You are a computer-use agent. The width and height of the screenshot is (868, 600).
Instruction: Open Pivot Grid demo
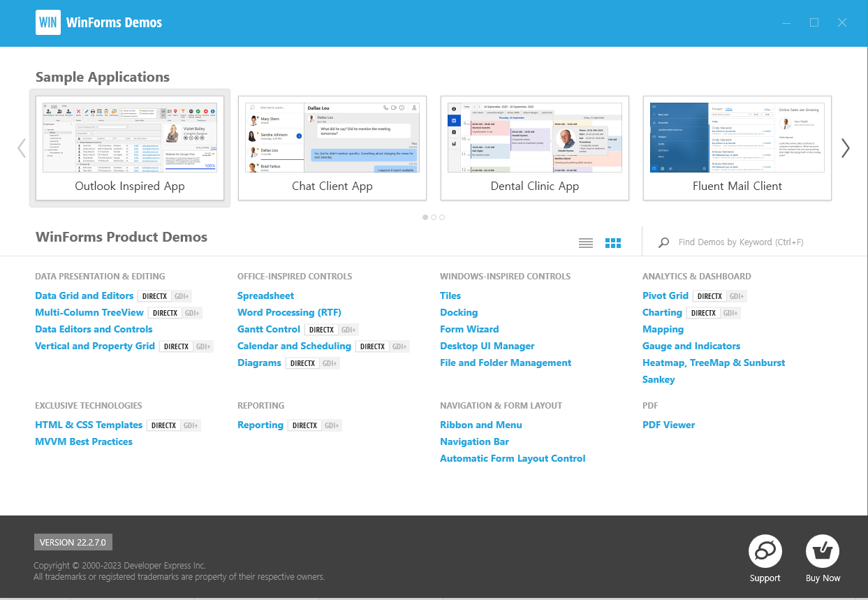tap(665, 295)
